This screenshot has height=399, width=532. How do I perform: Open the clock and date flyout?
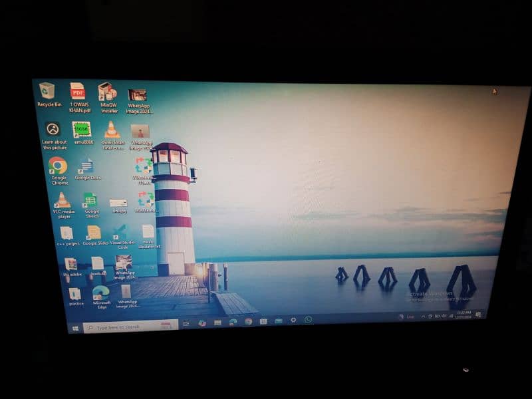464,315
